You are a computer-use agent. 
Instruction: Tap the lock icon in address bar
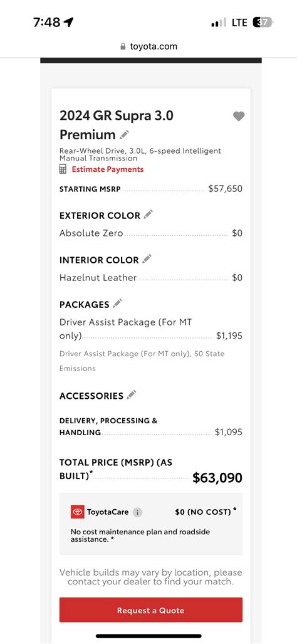pos(123,46)
